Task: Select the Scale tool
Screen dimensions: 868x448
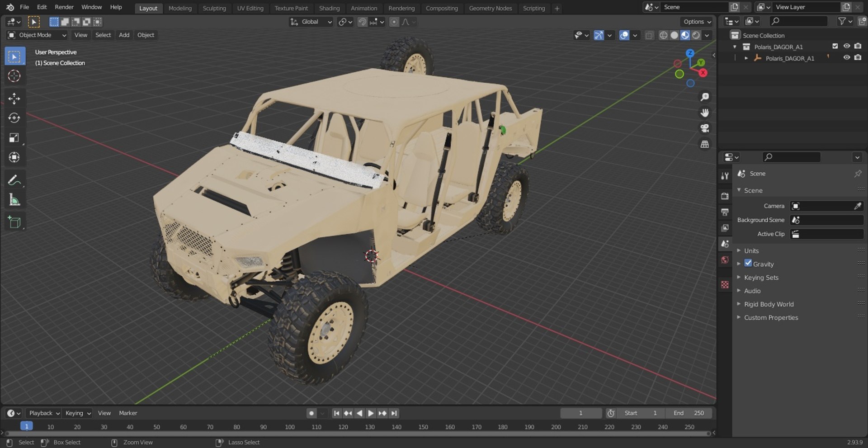Action: click(x=14, y=137)
